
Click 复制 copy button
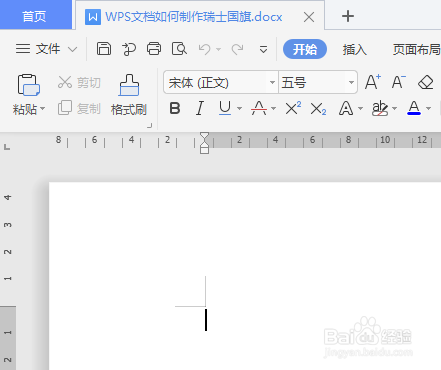point(79,108)
